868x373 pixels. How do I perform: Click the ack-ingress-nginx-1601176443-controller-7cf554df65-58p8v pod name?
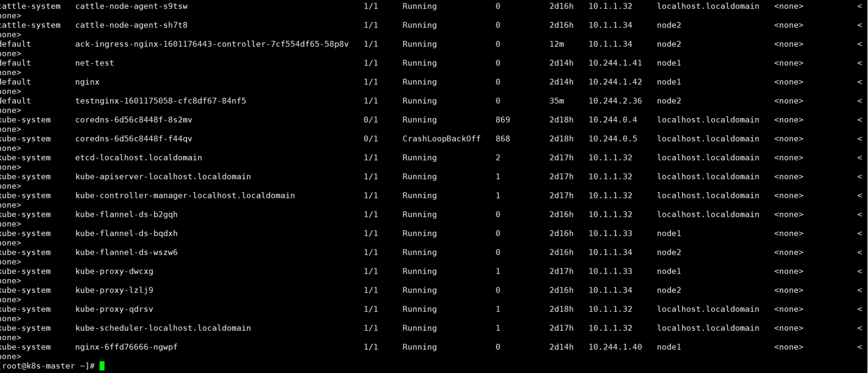pos(212,44)
